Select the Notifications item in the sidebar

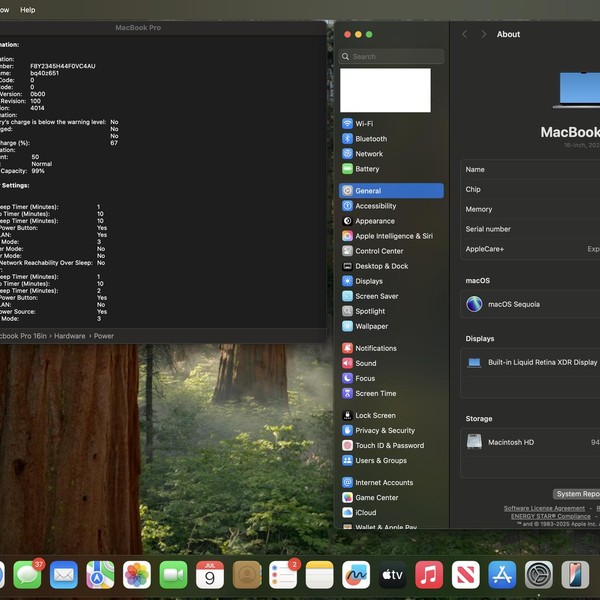coord(376,348)
